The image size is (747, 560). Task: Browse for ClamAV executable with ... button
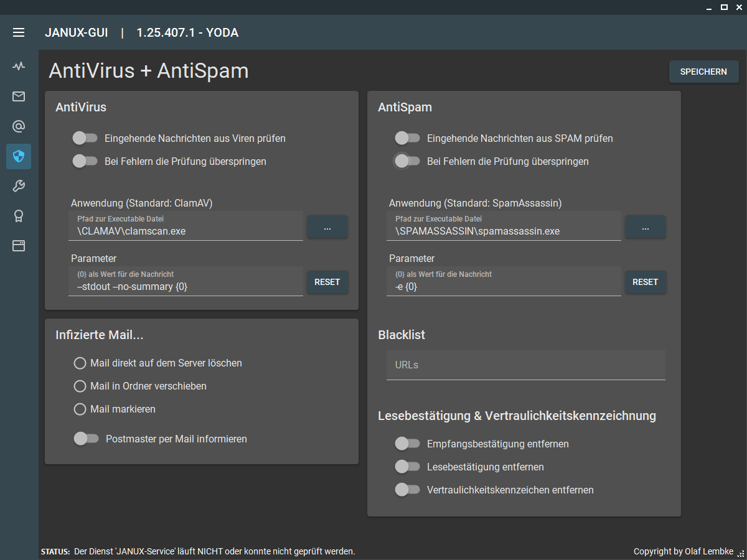point(327,227)
